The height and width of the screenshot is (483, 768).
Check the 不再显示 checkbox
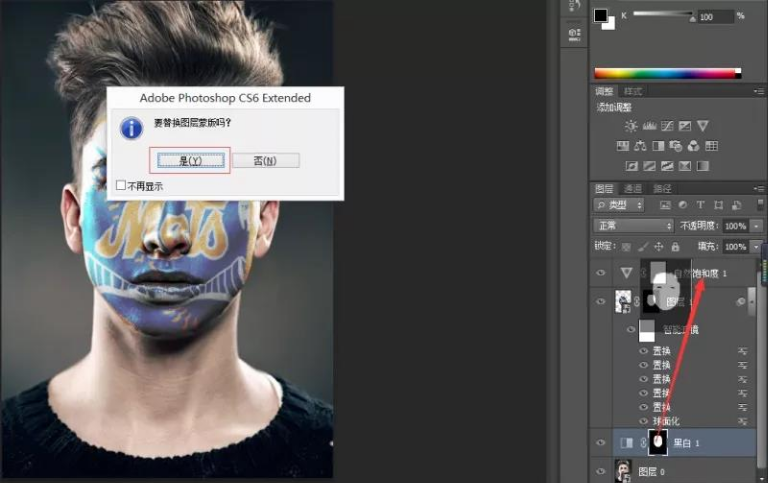coord(121,185)
